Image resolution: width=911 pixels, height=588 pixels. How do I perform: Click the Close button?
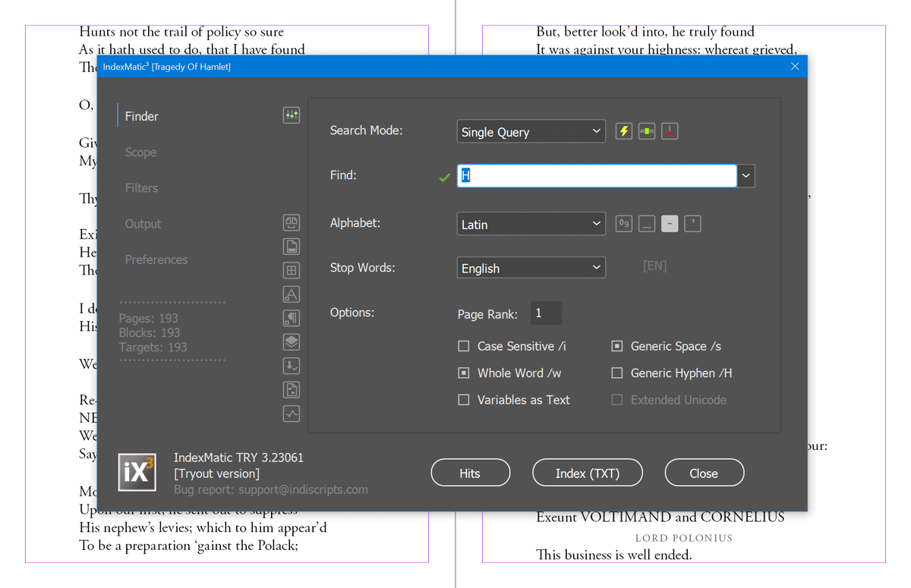(704, 473)
